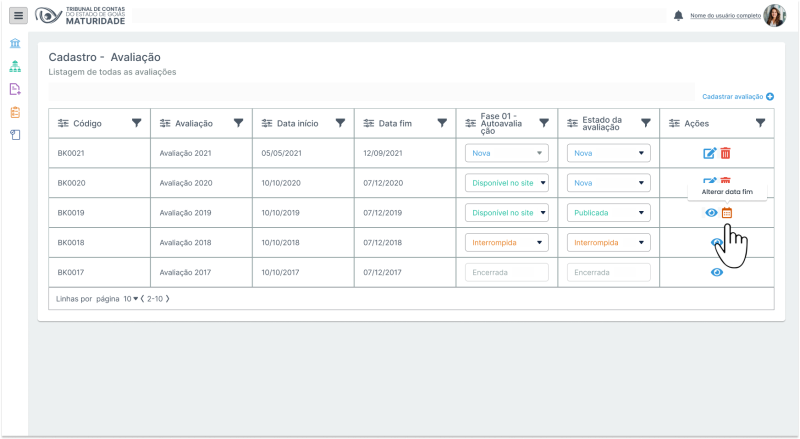800x439 pixels.
Task: Click the Avaliação column header
Action: [193, 123]
